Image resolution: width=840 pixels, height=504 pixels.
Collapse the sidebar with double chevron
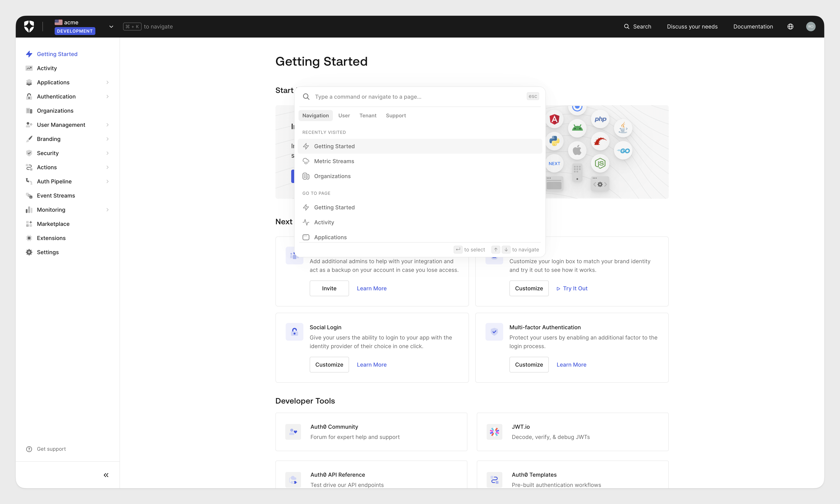click(106, 475)
